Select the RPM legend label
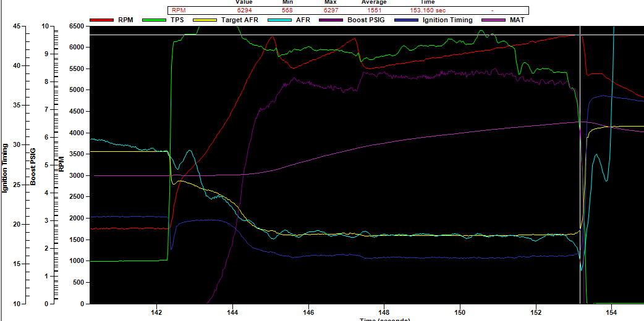Image resolution: width=644 pixels, height=321 pixels. [125, 20]
